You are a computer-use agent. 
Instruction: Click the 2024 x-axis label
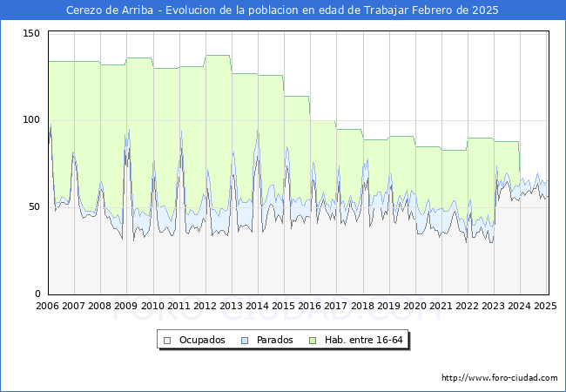click(x=520, y=306)
